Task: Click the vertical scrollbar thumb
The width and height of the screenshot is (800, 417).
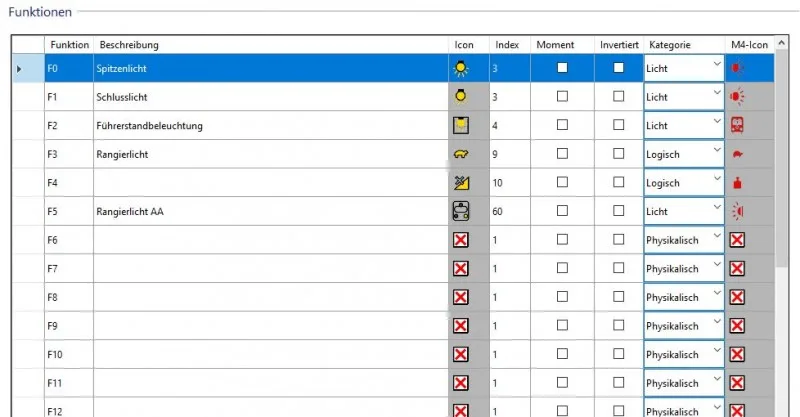Action: click(x=781, y=158)
